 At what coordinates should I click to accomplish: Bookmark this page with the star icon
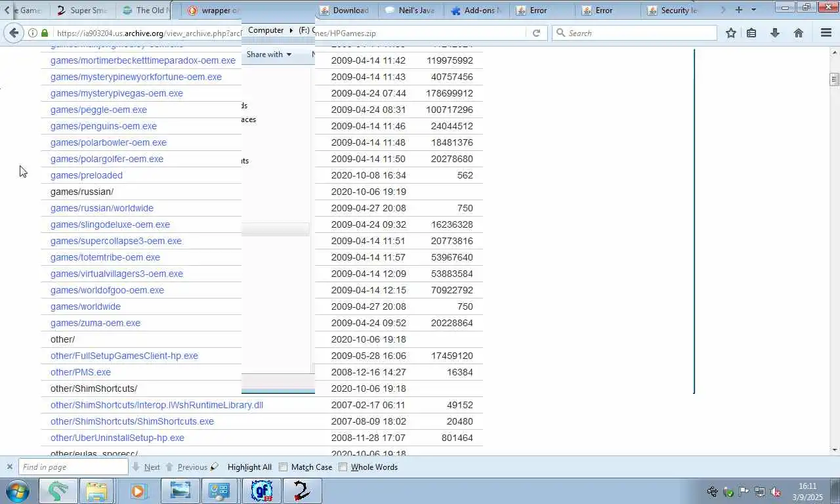[x=731, y=33]
